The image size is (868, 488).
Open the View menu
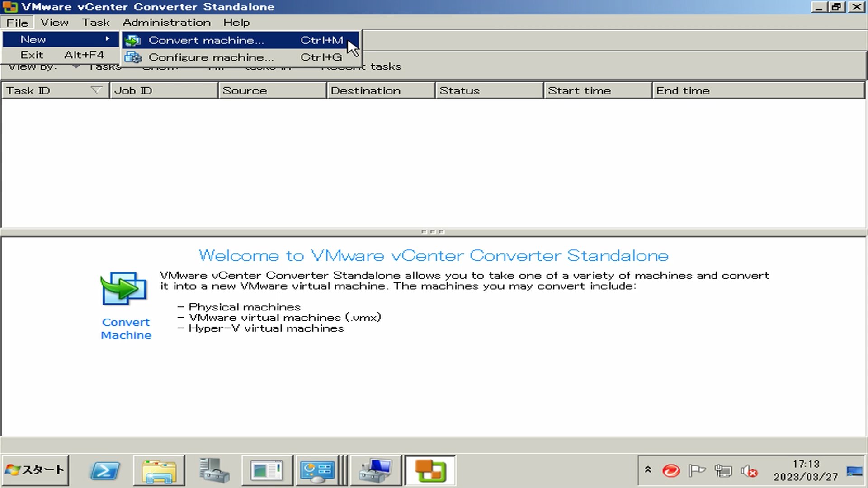(x=54, y=23)
